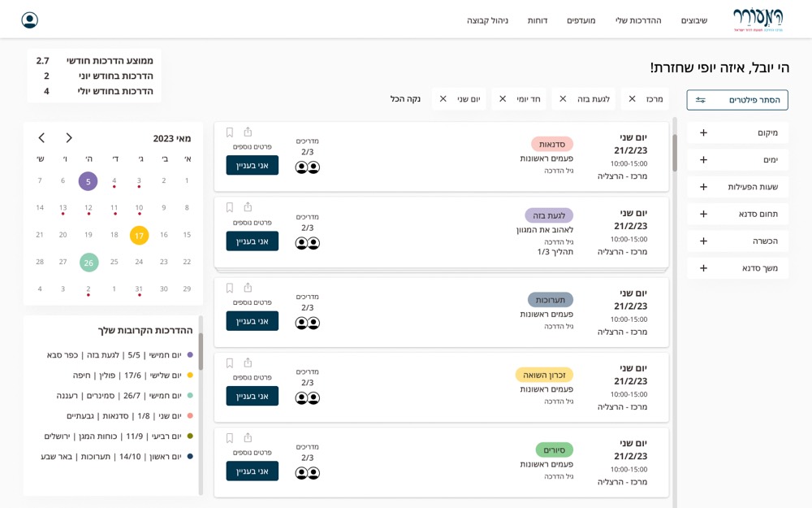
Task: Click the workshop list vertical scrollbar
Action: coord(674,153)
